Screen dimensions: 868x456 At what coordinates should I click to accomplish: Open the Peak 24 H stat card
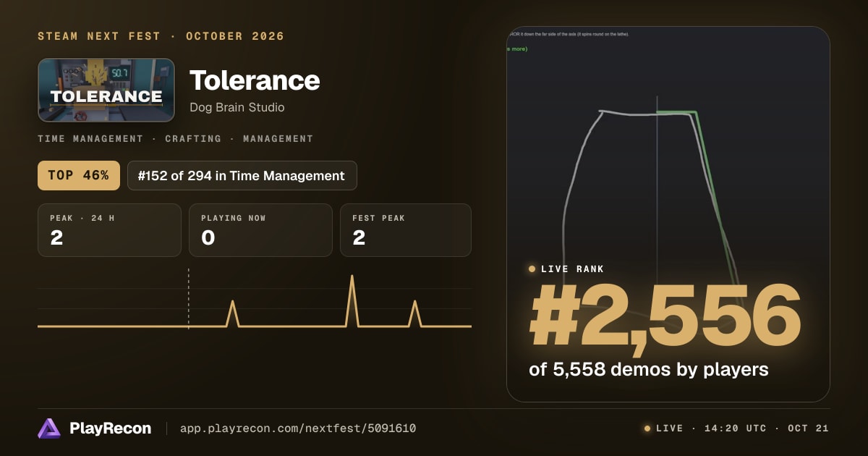(x=109, y=230)
